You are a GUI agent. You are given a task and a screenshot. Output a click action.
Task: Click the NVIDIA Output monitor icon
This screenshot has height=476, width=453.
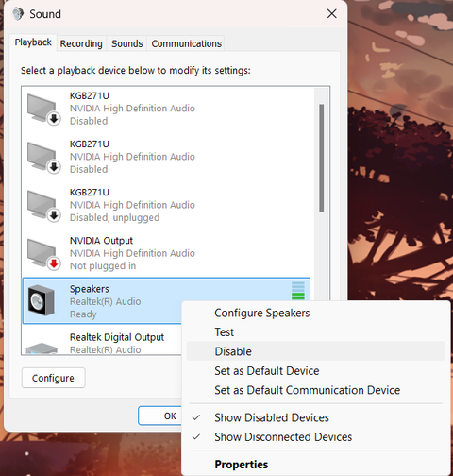[43, 255]
